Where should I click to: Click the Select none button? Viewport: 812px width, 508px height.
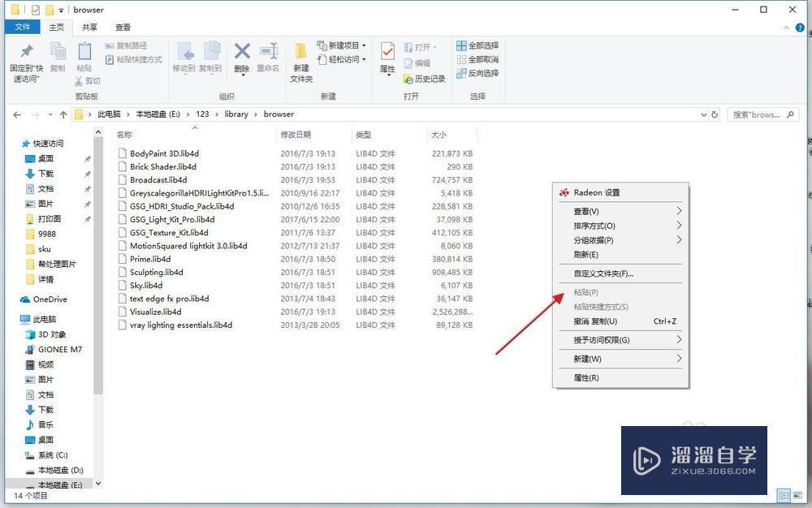click(x=477, y=59)
